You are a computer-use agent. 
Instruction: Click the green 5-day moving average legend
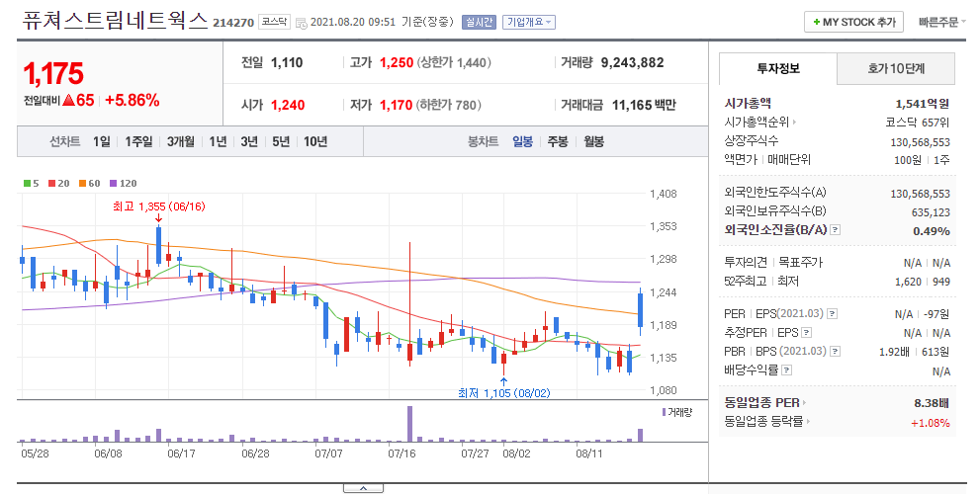(32, 183)
